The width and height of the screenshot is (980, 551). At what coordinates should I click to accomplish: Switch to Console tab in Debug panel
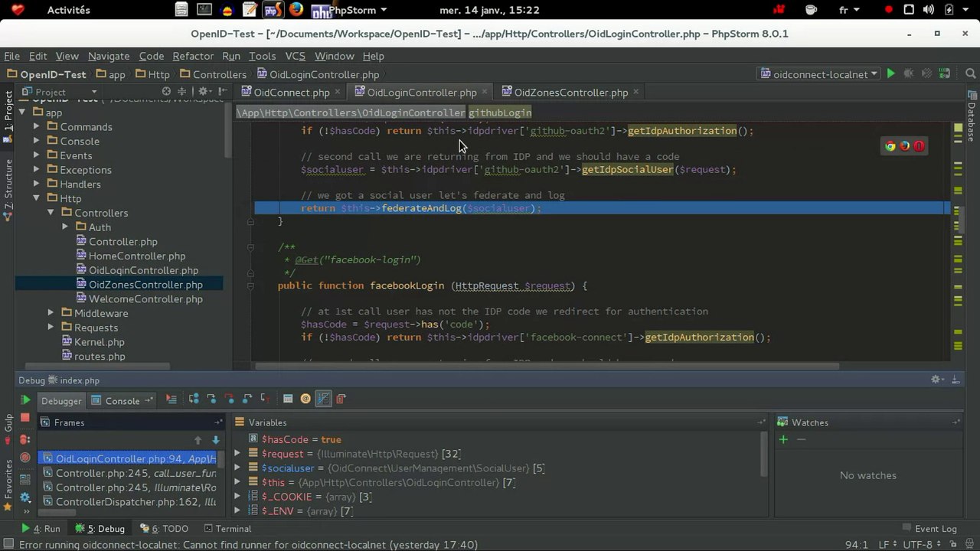[122, 400]
